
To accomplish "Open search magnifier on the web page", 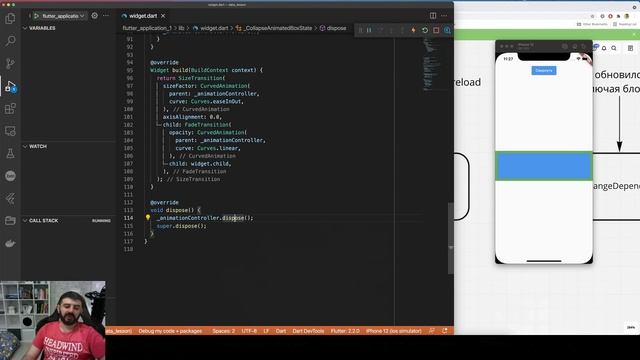I will (614, 48).
